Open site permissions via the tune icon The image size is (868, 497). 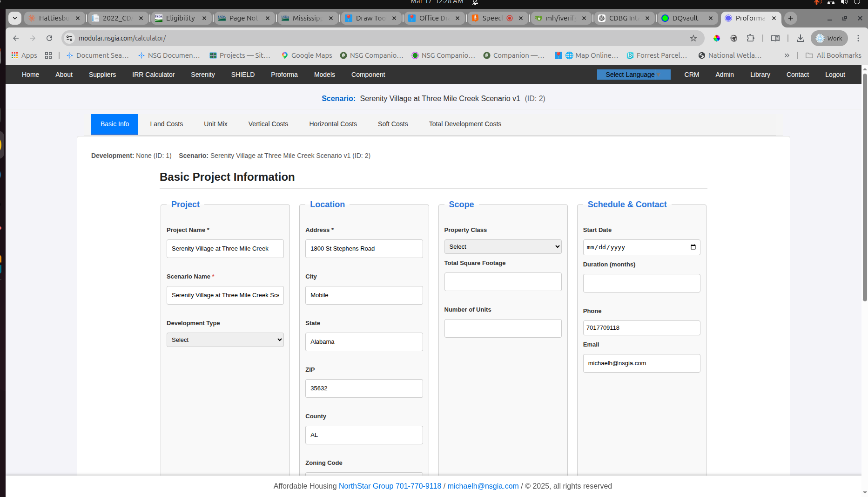69,38
